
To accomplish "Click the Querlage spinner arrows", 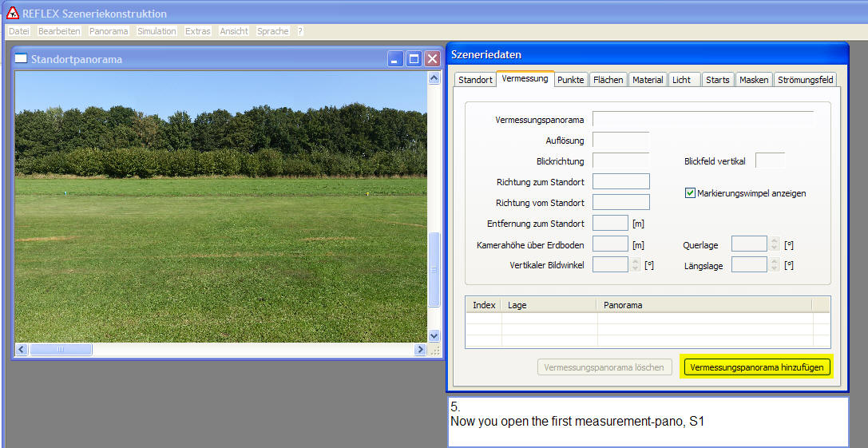I will 775,244.
